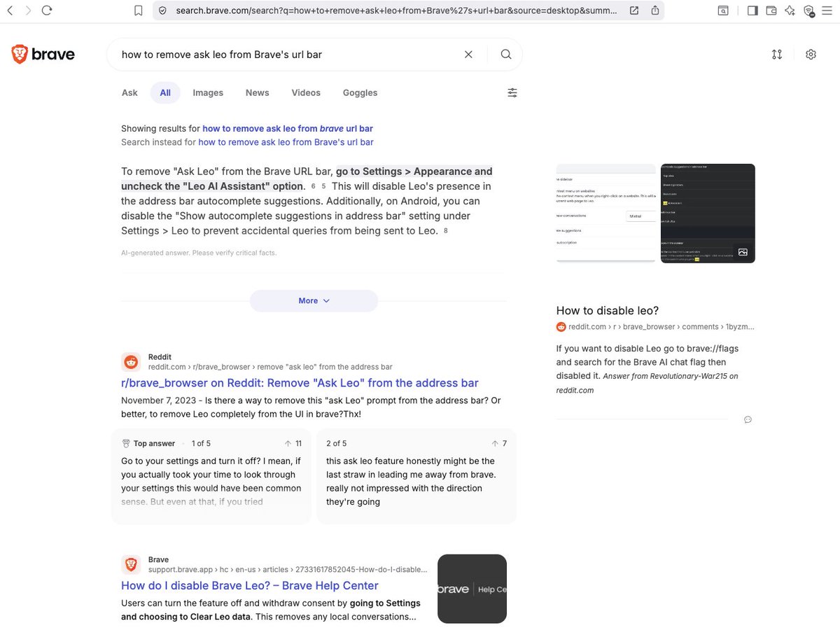Clear the search query with the X
The height and width of the screenshot is (642, 840).
coord(469,55)
